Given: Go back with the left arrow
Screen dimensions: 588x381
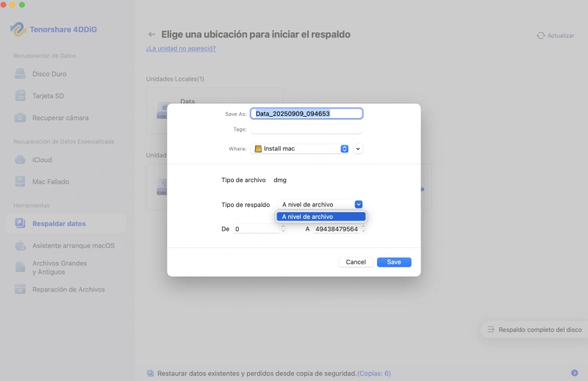Looking at the screenshot, I should [151, 35].
